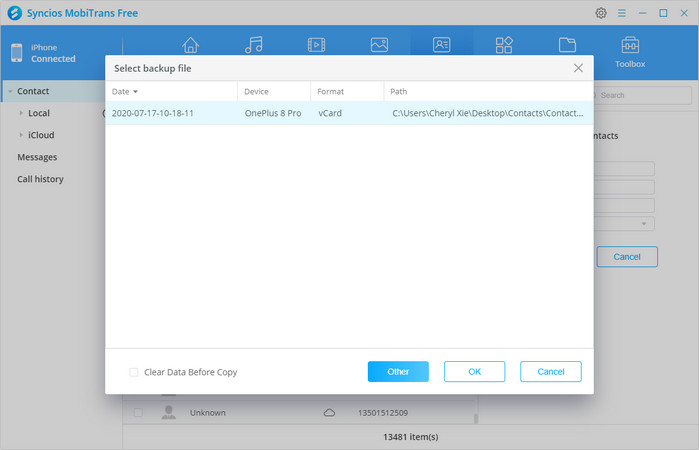Click the Other button
The height and width of the screenshot is (450, 699).
pos(398,372)
